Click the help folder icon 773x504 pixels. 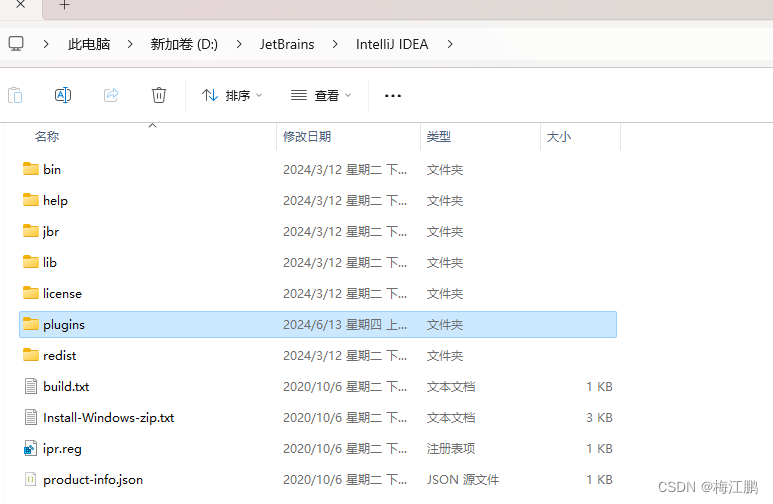coord(31,200)
